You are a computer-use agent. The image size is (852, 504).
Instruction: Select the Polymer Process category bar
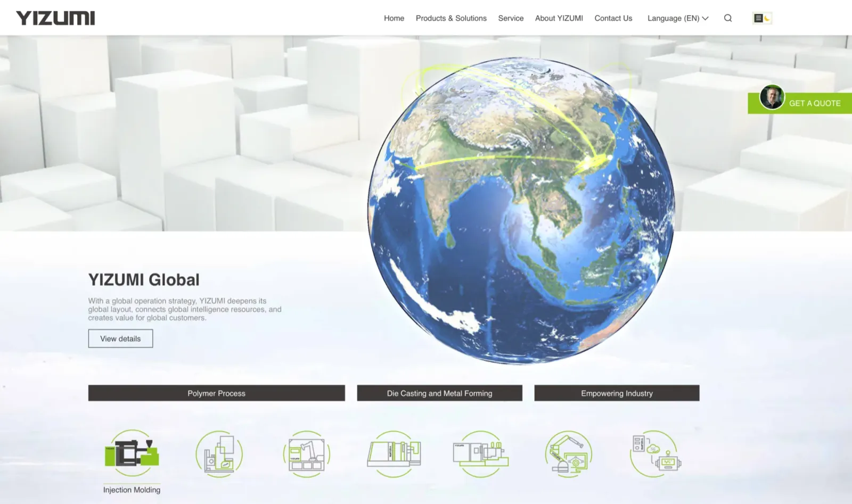click(216, 393)
